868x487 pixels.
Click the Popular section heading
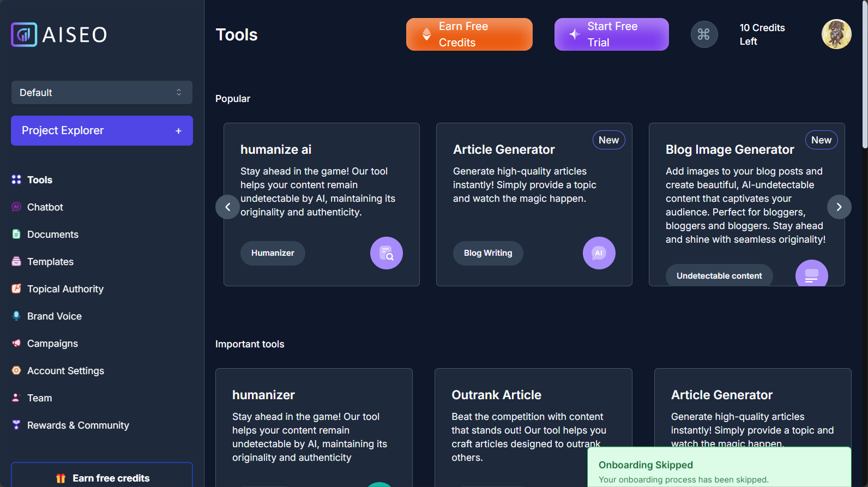[x=233, y=99]
